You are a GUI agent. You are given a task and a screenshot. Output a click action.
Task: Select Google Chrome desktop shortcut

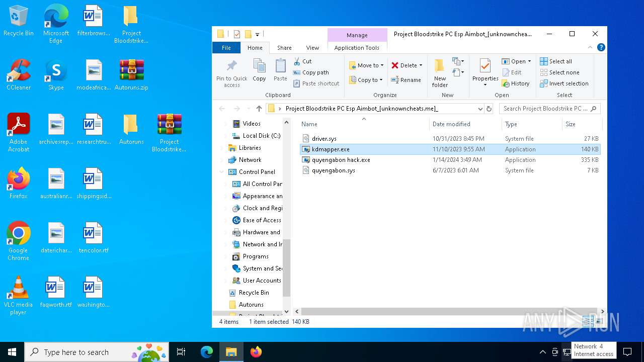(x=18, y=242)
